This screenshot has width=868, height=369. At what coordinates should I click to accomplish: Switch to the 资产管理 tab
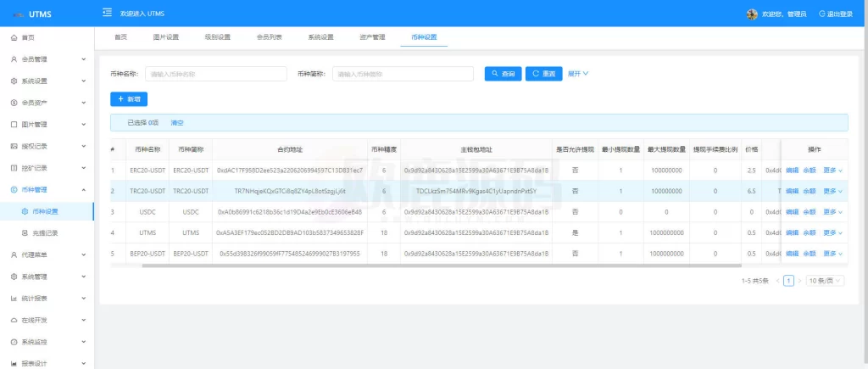pos(372,37)
